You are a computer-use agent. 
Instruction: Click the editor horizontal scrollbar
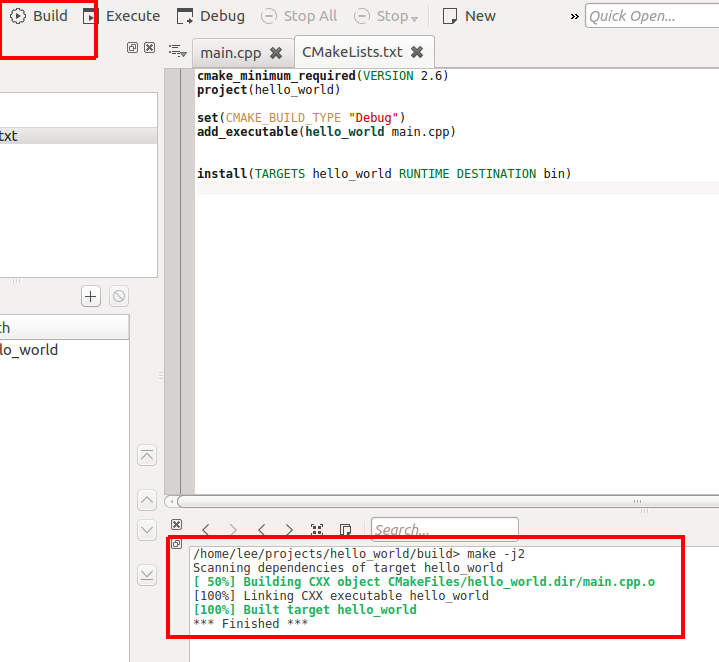(447, 502)
